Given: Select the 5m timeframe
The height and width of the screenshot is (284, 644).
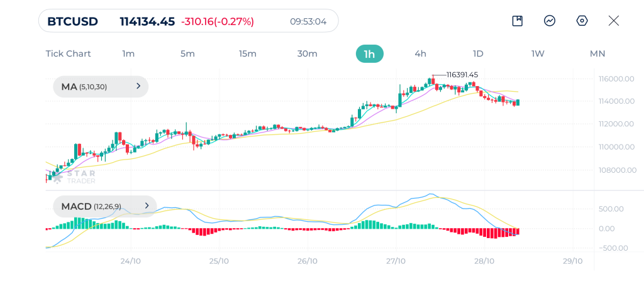Looking at the screenshot, I should click(x=187, y=53).
